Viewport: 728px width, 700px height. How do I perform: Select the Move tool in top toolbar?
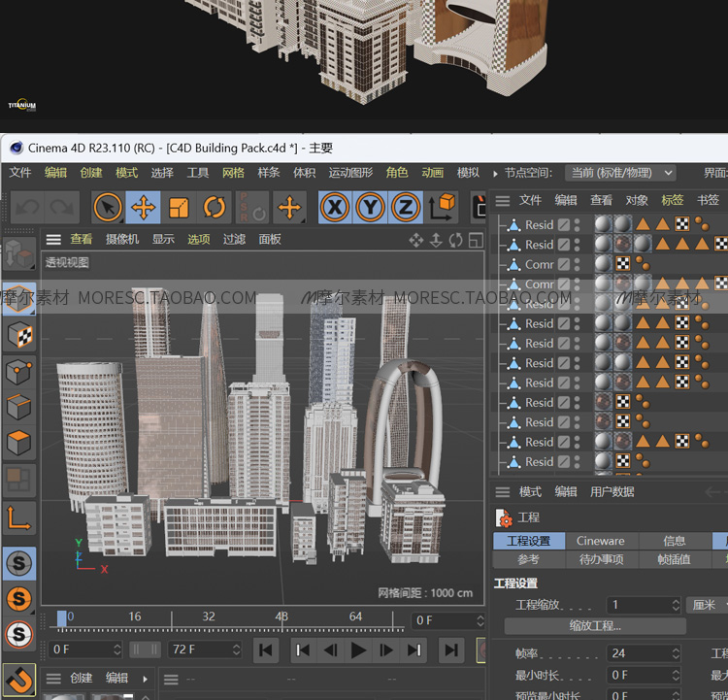point(144,207)
